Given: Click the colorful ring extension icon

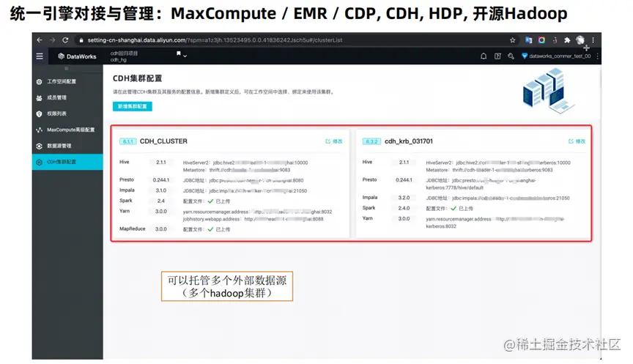Looking at the screenshot, I should pyautogui.click(x=541, y=40).
